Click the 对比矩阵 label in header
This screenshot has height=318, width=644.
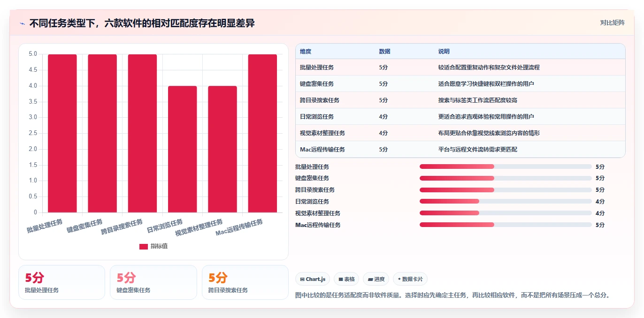coord(612,23)
